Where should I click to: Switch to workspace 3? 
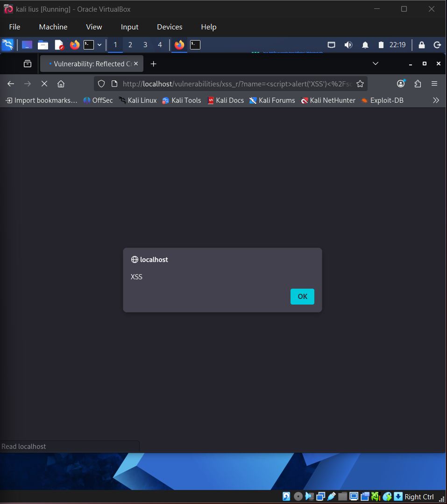tap(145, 45)
